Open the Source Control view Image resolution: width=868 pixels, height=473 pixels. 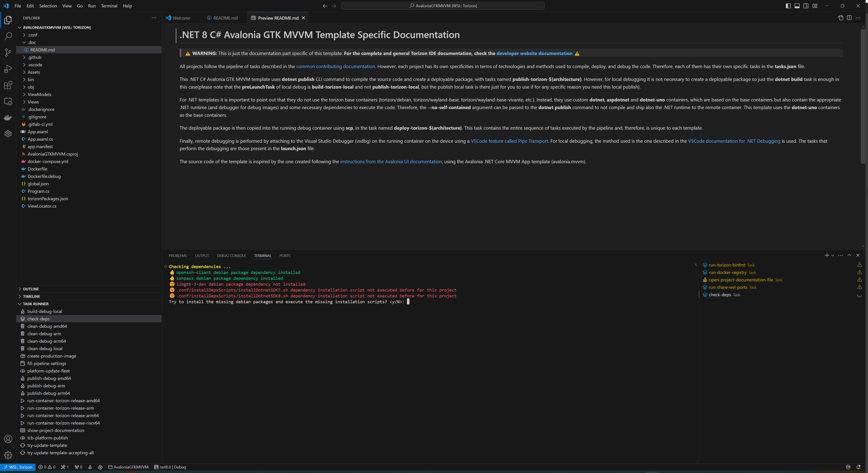(8, 52)
